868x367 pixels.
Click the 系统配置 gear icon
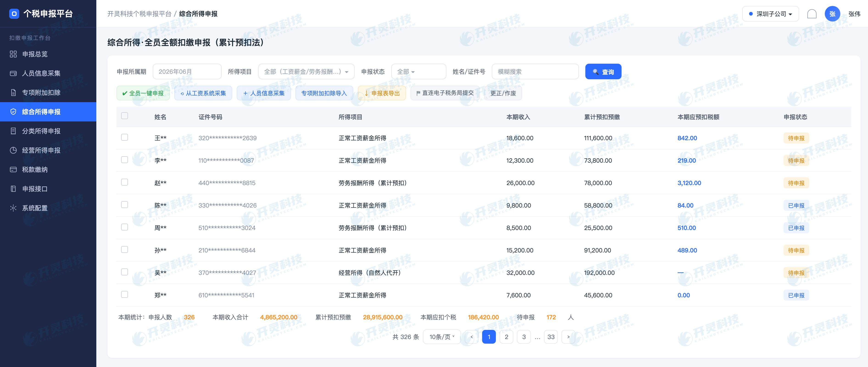[x=13, y=208]
